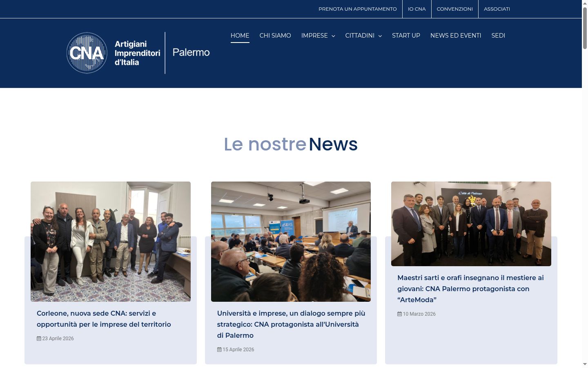Click the calendar icon beside 23 Aprile 2026

[x=39, y=339]
